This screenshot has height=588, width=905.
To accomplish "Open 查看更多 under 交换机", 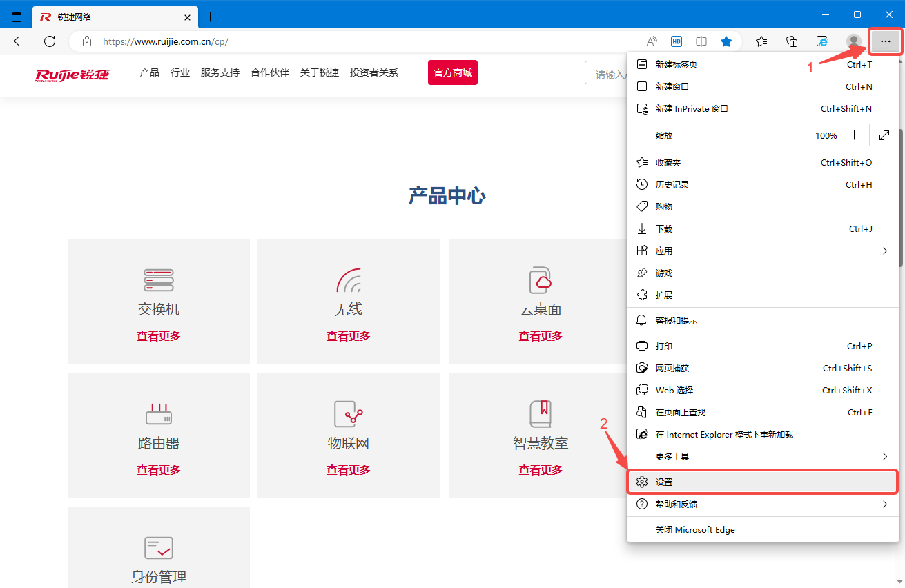I will click(x=158, y=335).
